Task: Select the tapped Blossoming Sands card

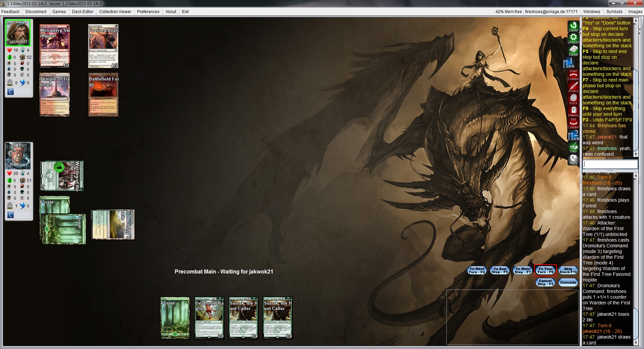Action: point(112,225)
